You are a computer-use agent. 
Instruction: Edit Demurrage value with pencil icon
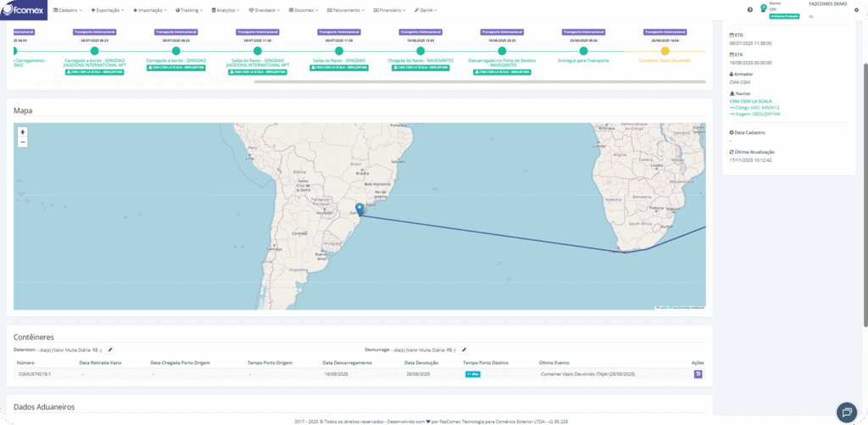click(x=464, y=350)
